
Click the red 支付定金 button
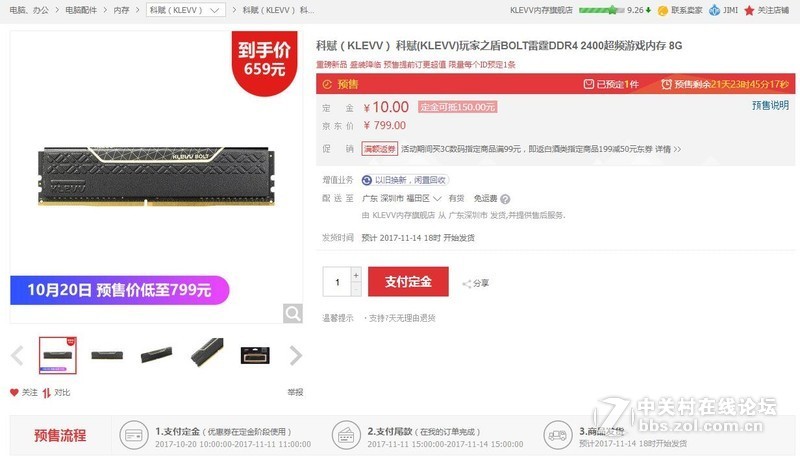pos(408,282)
